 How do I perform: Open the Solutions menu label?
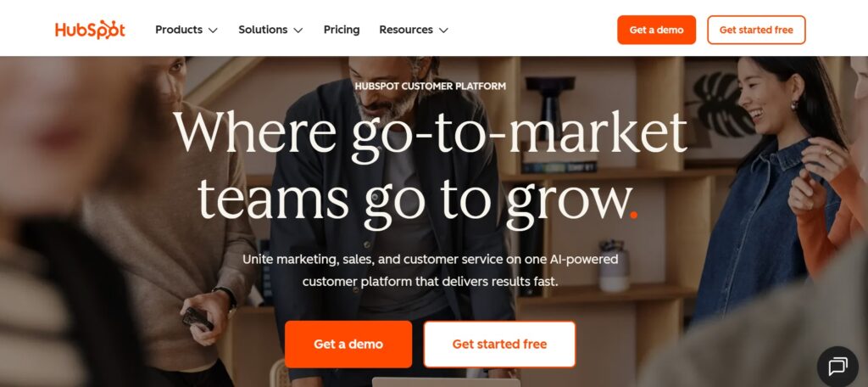[263, 30]
